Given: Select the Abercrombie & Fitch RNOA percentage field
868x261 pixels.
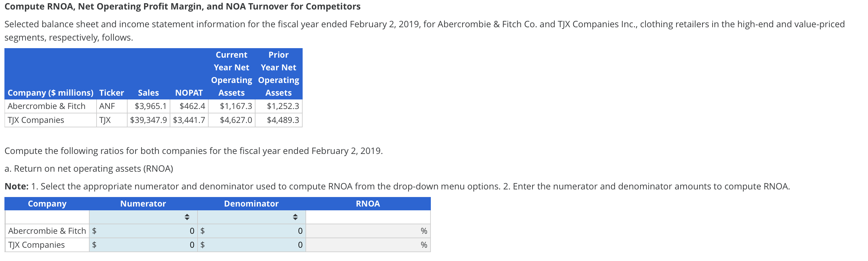Looking at the screenshot, I should (367, 231).
